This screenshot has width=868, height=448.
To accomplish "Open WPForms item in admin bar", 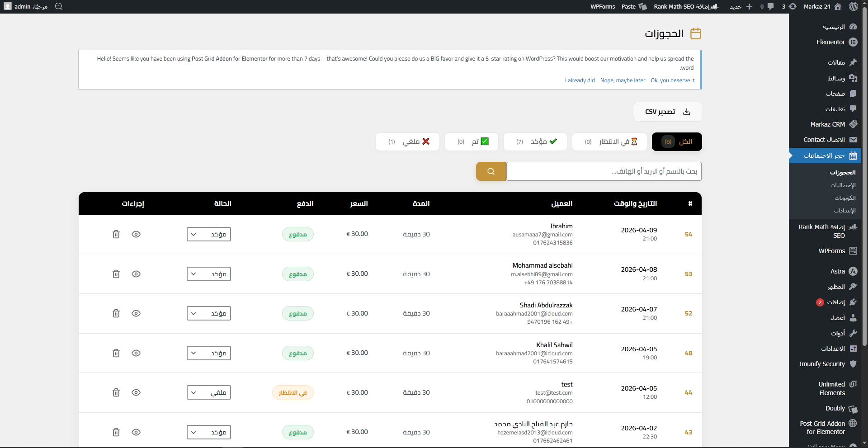I will coord(603,6).
